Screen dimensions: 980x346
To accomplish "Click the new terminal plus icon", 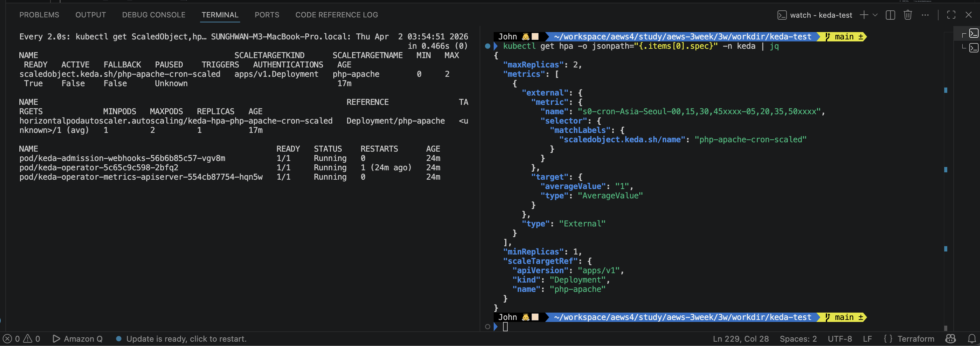I will click(864, 15).
